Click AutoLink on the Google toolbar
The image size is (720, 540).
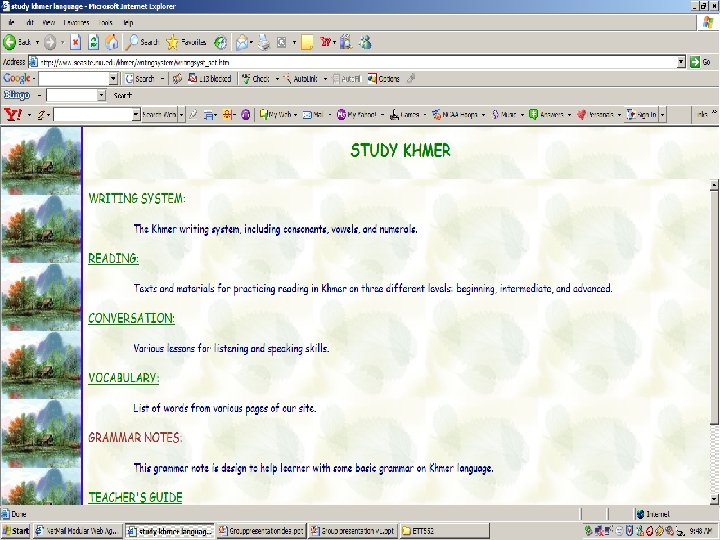(x=301, y=79)
